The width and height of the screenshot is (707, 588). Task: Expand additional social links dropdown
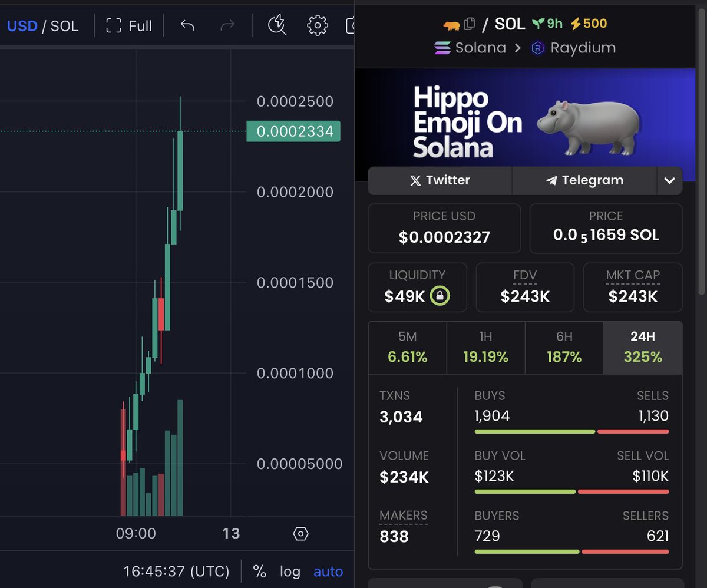pos(669,180)
